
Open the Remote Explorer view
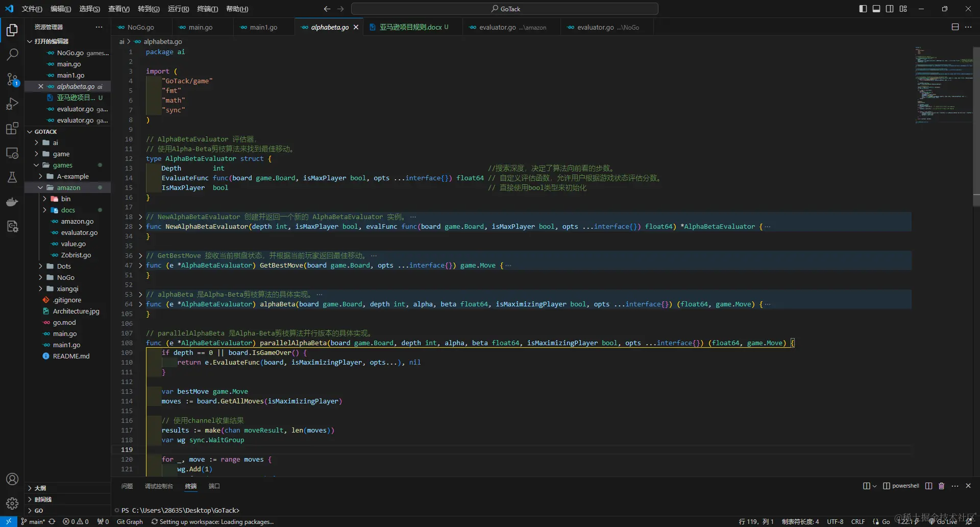[x=12, y=153]
